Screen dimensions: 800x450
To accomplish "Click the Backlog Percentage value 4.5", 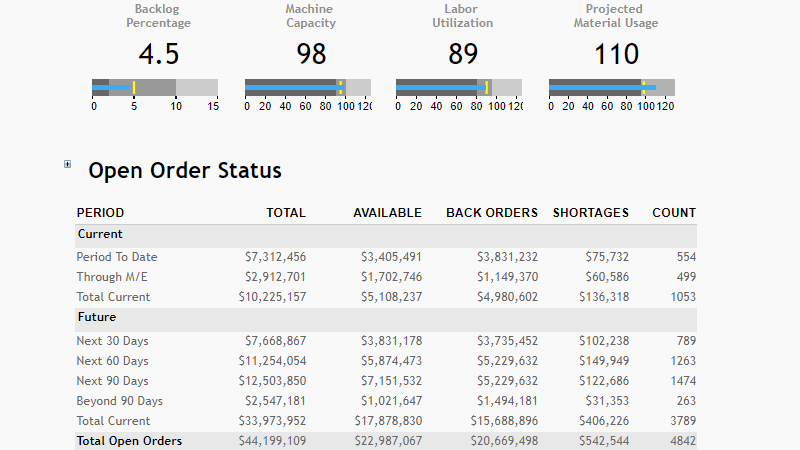I will [158, 54].
